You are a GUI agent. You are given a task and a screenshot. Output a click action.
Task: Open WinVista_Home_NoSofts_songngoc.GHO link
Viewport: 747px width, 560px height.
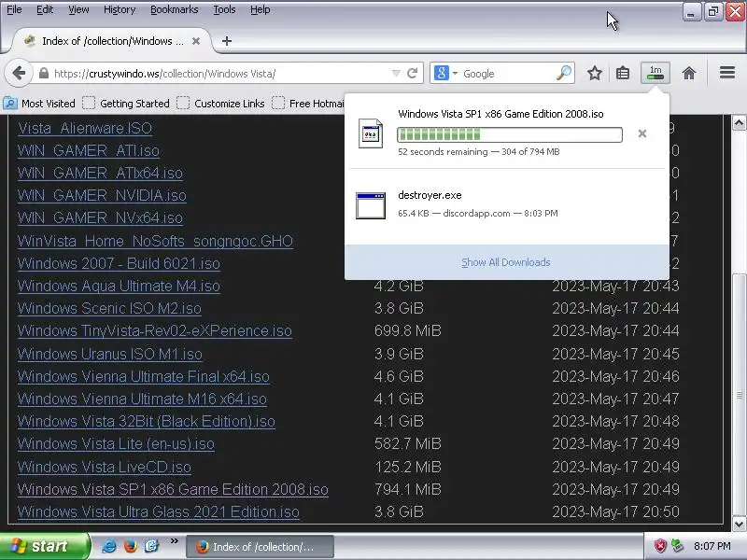[x=155, y=241]
